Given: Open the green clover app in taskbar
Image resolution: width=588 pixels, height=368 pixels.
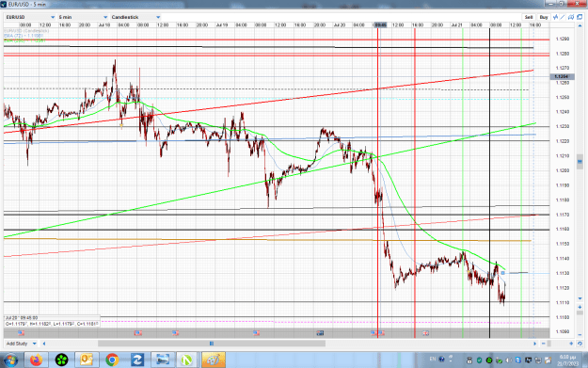Looking at the screenshot, I should [x=61, y=360].
